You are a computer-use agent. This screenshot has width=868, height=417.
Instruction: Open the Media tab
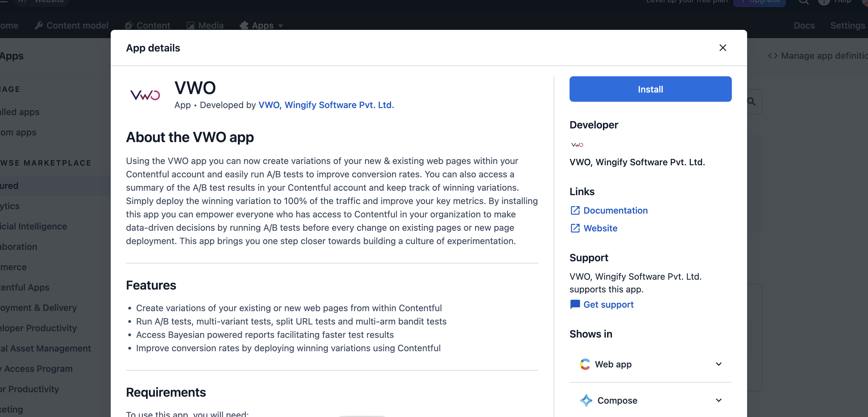coord(205,25)
